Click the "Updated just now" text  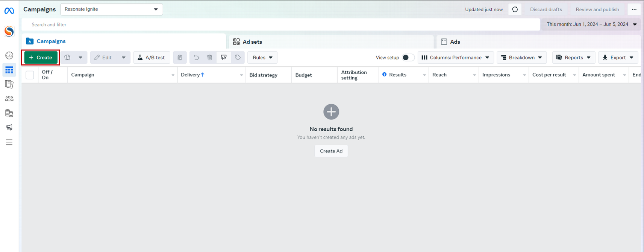tap(484, 9)
